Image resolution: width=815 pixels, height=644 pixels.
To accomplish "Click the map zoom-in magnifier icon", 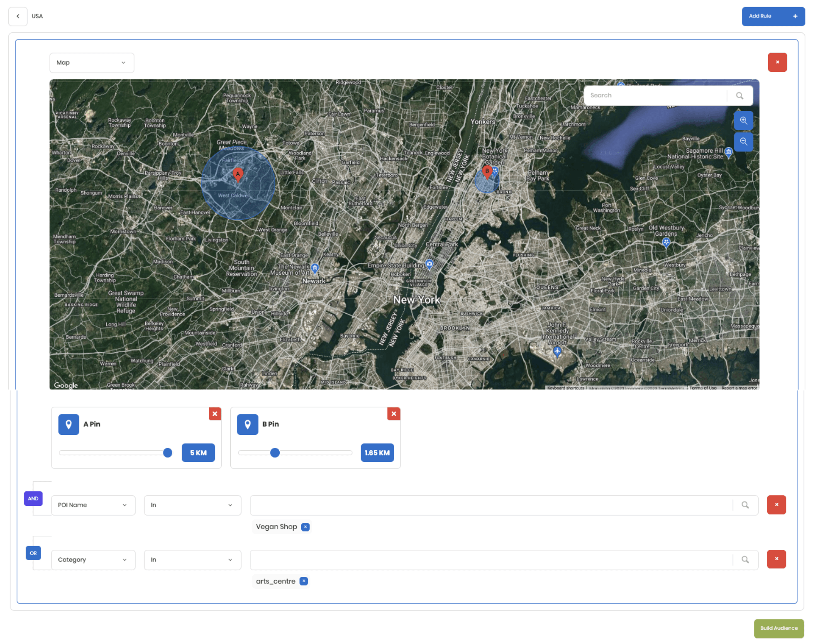I will pyautogui.click(x=743, y=120).
